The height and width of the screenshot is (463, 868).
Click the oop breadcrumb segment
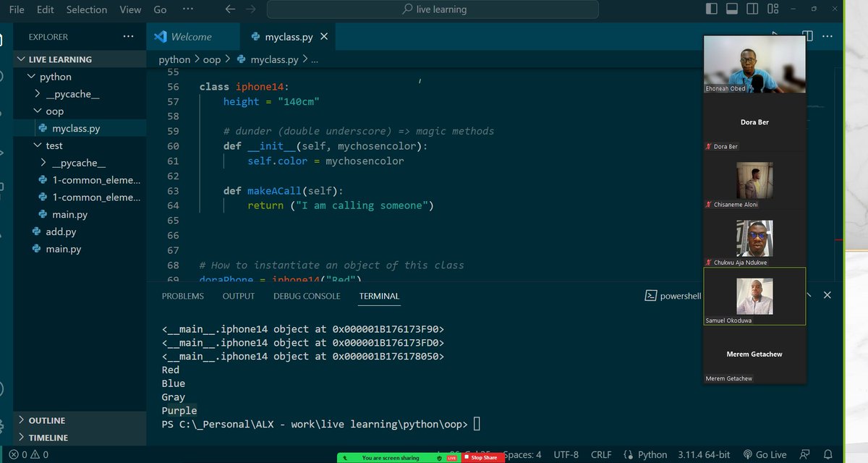(x=213, y=59)
